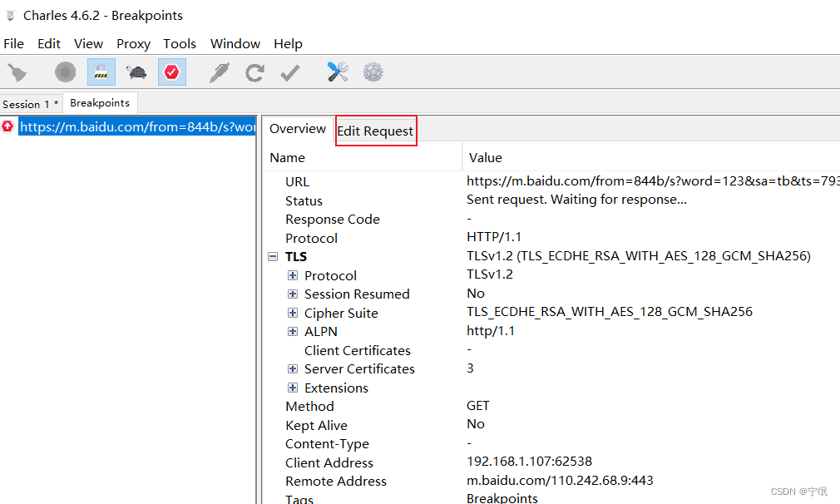Screen dimensions: 840x504
Task: Open the Edit Request tab
Action: point(376,131)
